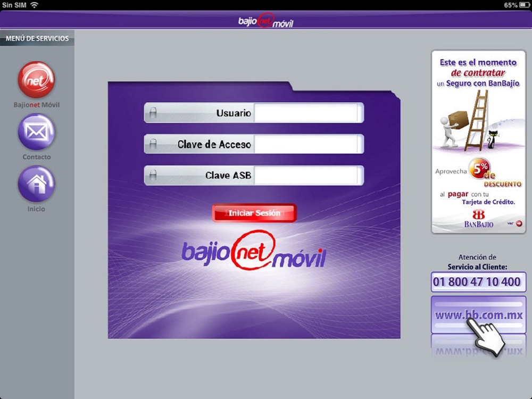Screen dimensions: 532x399
Task: Tap the Iniciar Sesión button
Action: click(x=254, y=213)
